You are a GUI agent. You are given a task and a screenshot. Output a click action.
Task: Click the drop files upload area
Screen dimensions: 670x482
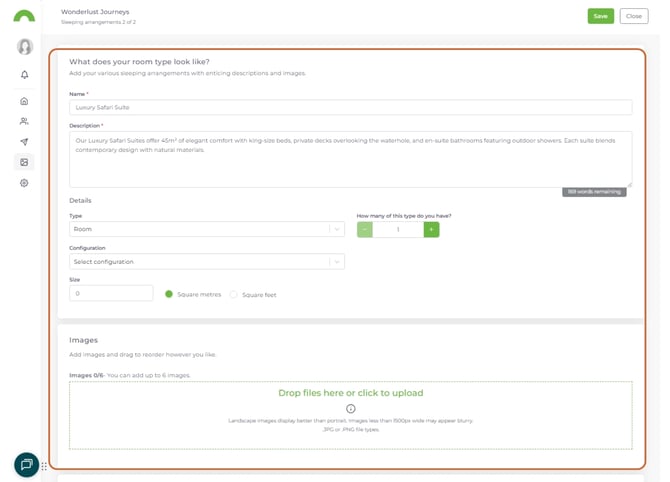350,414
